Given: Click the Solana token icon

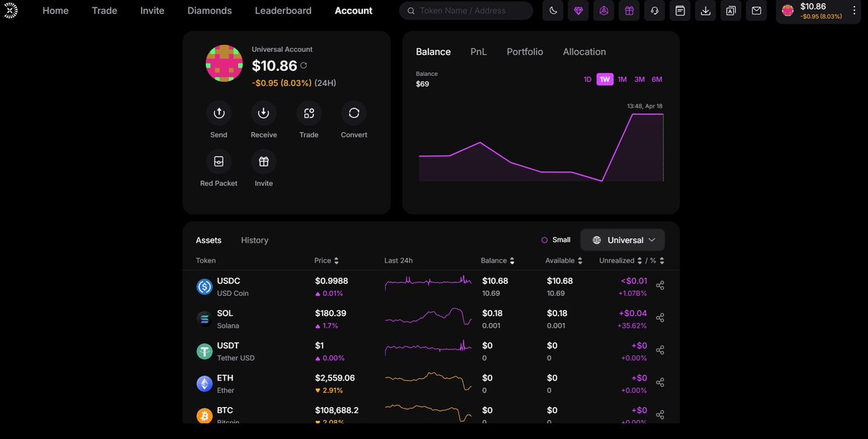Looking at the screenshot, I should (x=205, y=319).
